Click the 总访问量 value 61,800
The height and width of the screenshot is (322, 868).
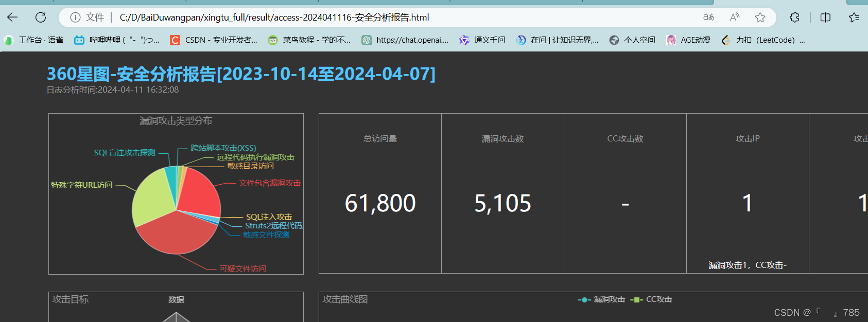pyautogui.click(x=380, y=203)
